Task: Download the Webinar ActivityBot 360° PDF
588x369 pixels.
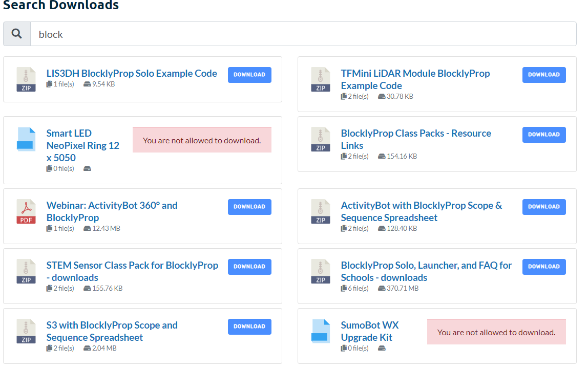Action: 249,207
